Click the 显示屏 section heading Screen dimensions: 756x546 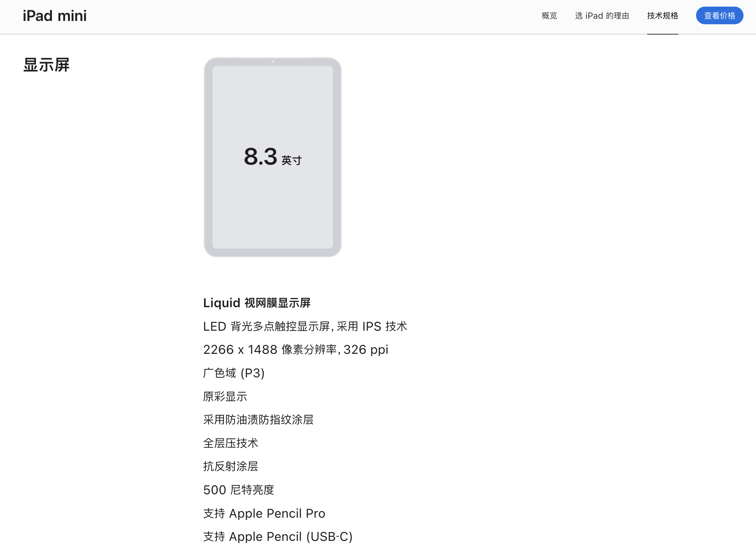(x=46, y=65)
